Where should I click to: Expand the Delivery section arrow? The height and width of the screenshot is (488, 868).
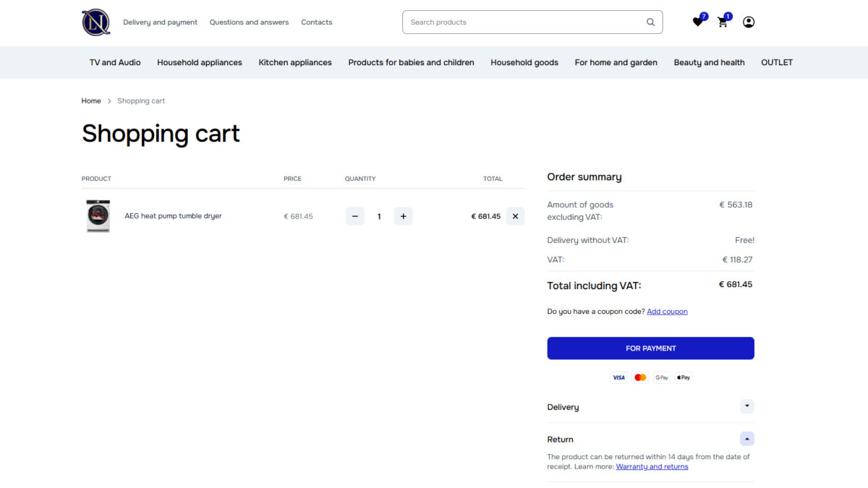747,406
